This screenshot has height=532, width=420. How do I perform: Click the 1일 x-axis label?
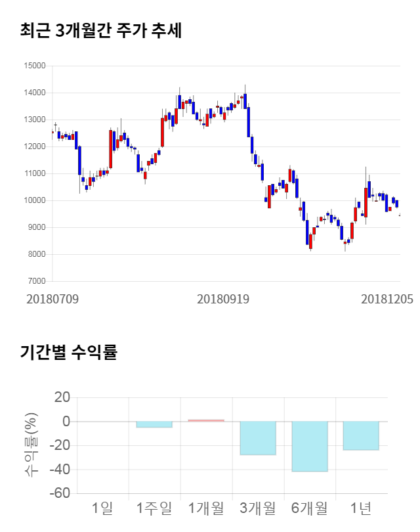[102, 508]
